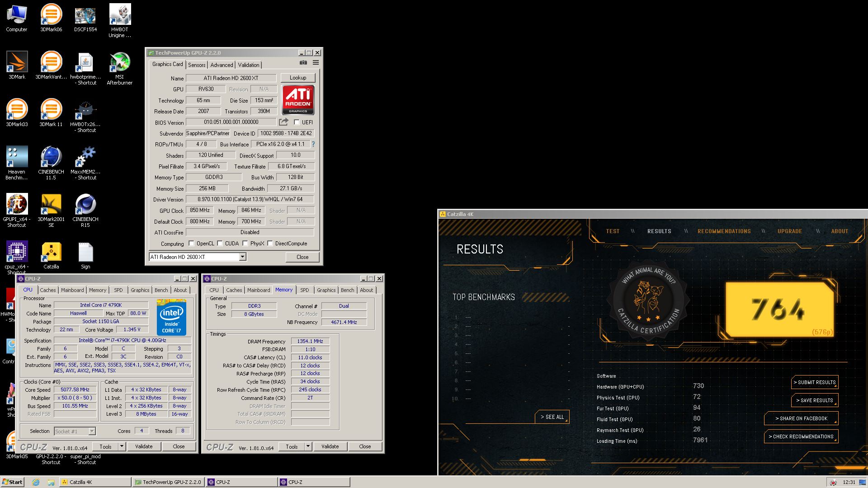The width and height of the screenshot is (868, 488).
Task: Launch GPUPI_x64 shortcut icon
Action: click(17, 211)
